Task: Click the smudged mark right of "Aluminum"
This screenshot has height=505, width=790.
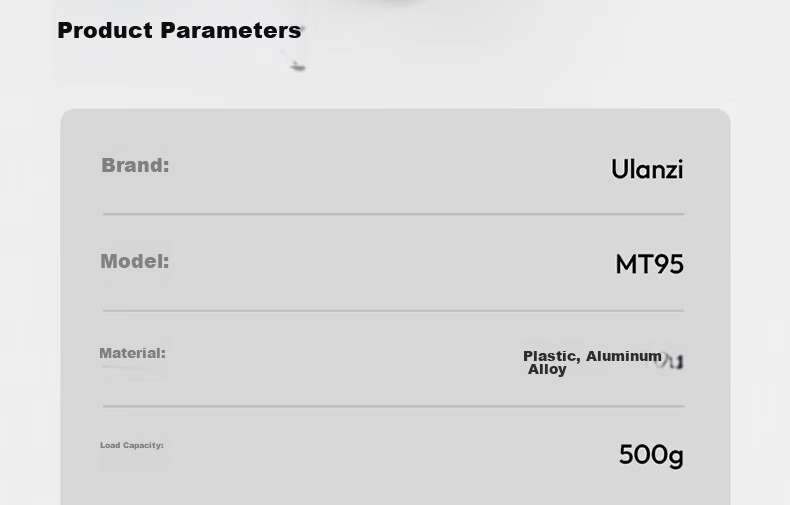Action: (670, 361)
